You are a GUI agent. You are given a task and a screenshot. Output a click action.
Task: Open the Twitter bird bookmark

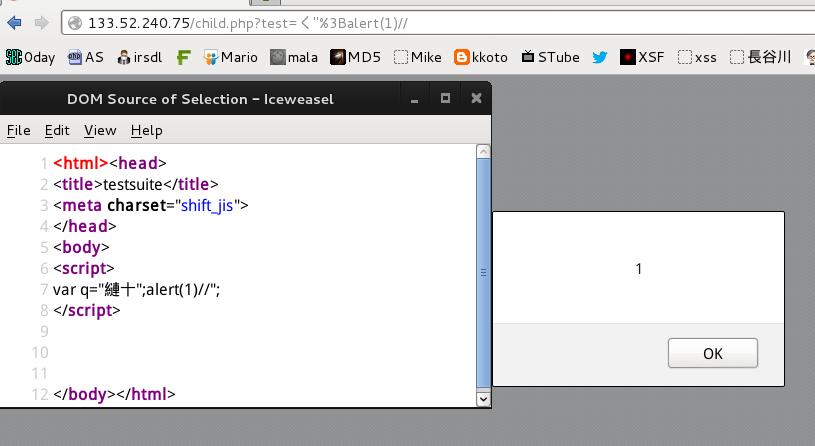(600, 57)
